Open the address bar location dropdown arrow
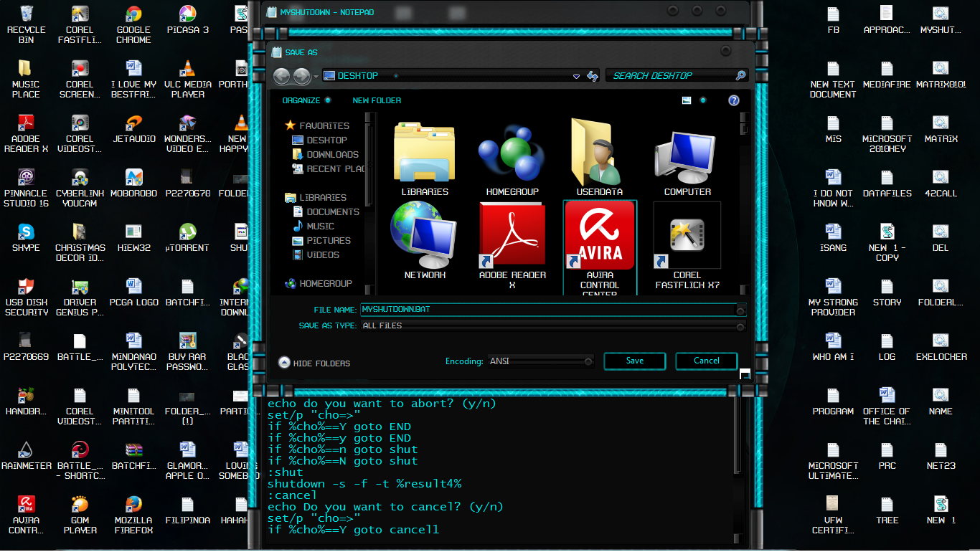 coord(576,76)
